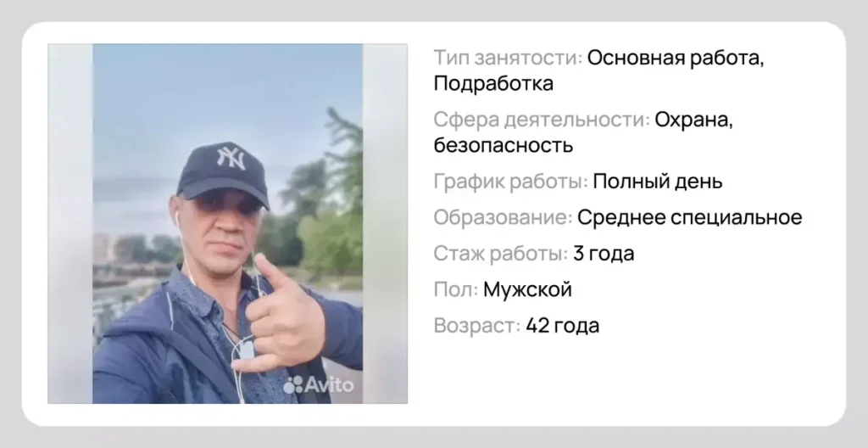Click the blurred left photo margin
Screen dimensions: 868x448
[x=70, y=223]
